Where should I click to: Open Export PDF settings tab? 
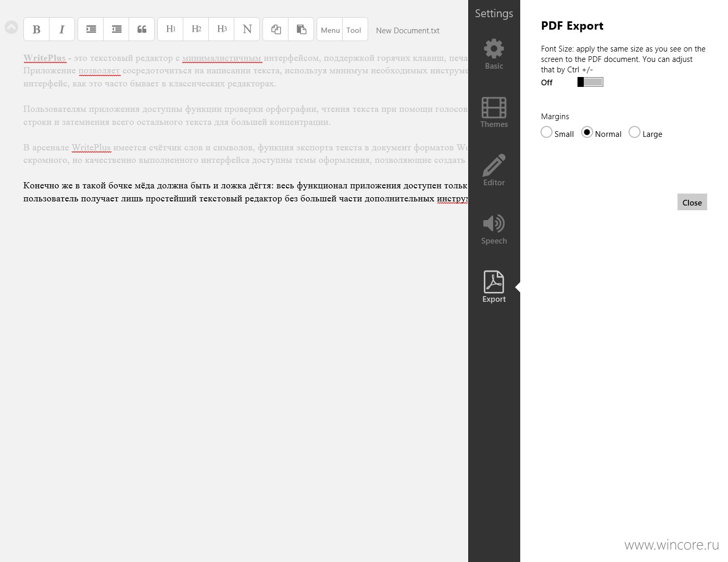494,287
